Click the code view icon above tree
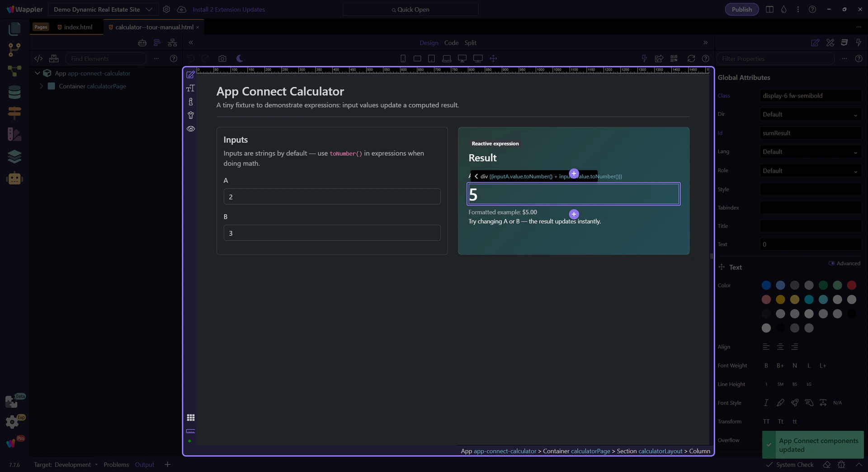The height and width of the screenshot is (472, 868). coord(38,59)
